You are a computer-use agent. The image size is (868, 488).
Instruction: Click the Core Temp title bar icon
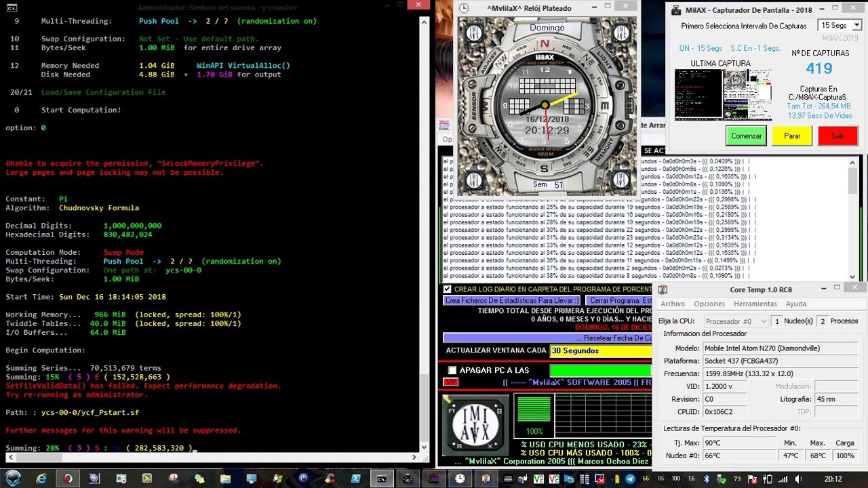663,289
